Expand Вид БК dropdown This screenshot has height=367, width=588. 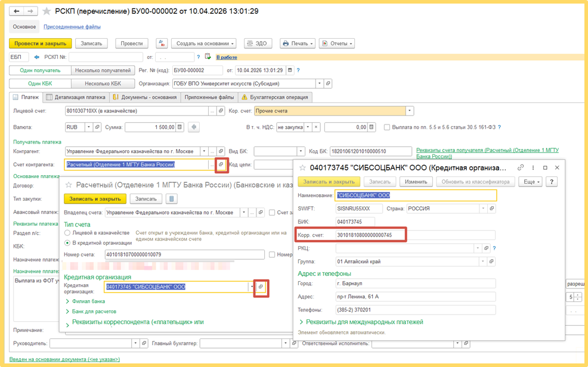[301, 151]
